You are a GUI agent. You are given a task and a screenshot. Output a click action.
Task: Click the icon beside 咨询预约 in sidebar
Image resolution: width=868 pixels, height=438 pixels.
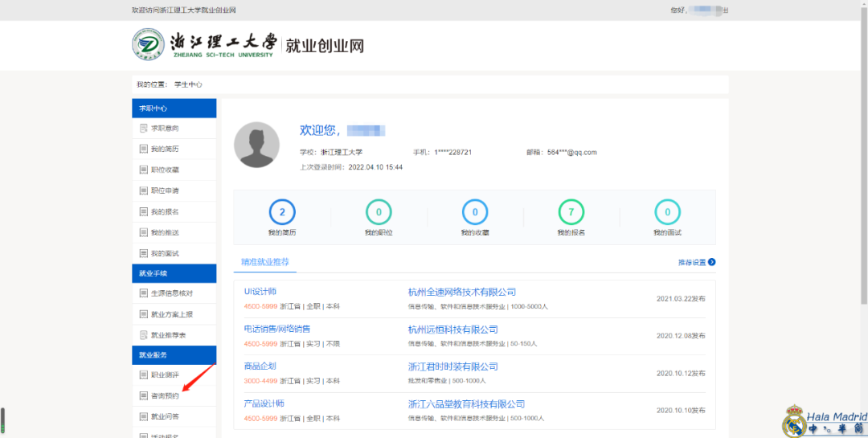[x=144, y=395]
